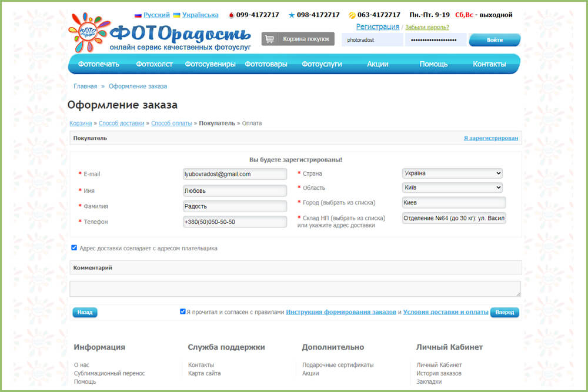Image resolution: width=588 pixels, height=392 pixels.
Task: Open the Страна dropdown showing Україна
Action: pyautogui.click(x=452, y=173)
